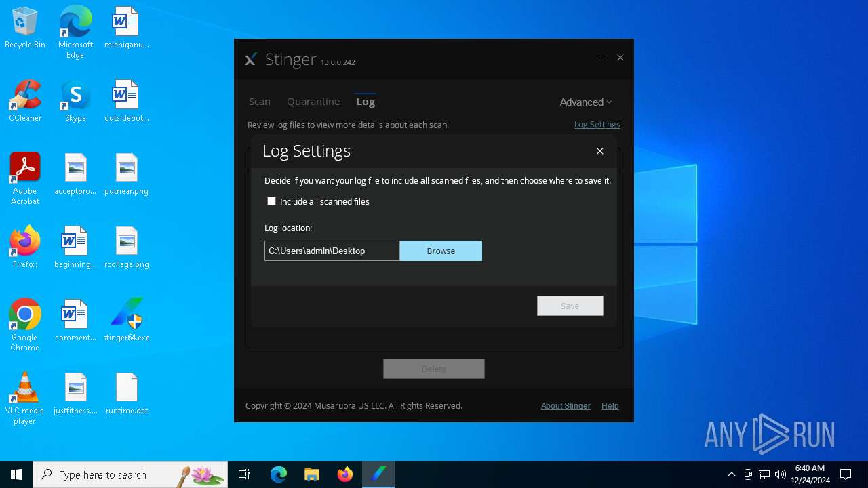Open the Log Settings link

pos(597,125)
